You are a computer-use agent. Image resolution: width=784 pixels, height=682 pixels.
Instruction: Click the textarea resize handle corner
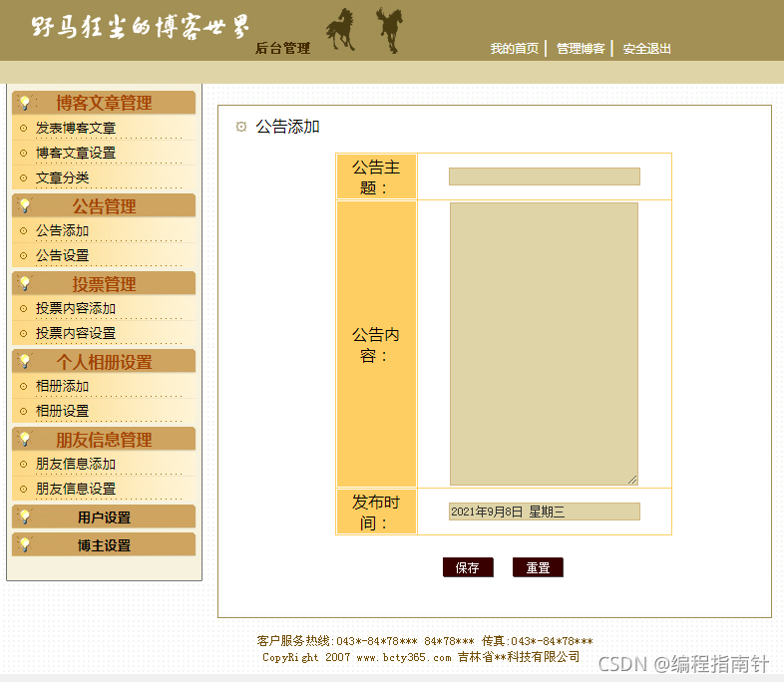632,480
